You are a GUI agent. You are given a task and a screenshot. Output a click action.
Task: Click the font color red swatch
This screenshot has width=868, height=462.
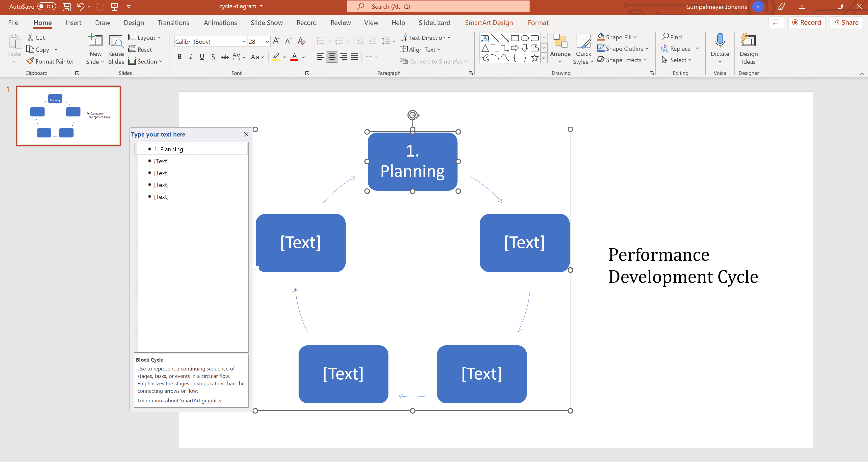(x=295, y=57)
